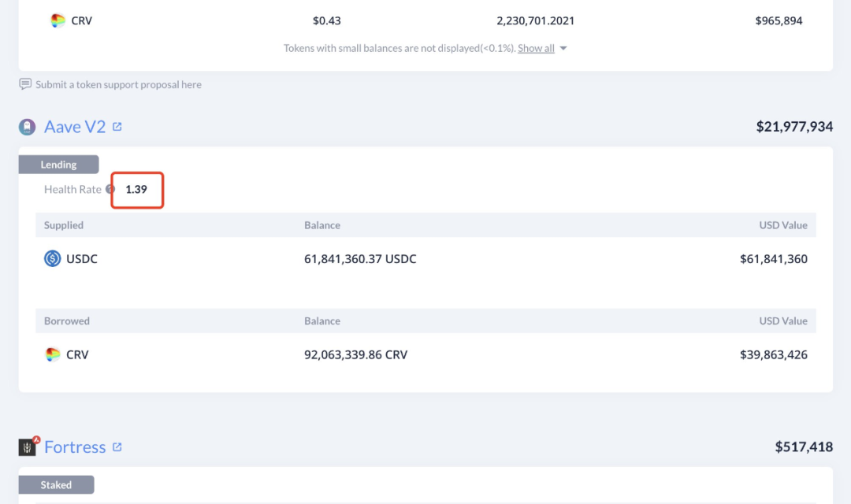Click the USDC coin icon in Supplied
Image resolution: width=851 pixels, height=504 pixels.
point(53,258)
